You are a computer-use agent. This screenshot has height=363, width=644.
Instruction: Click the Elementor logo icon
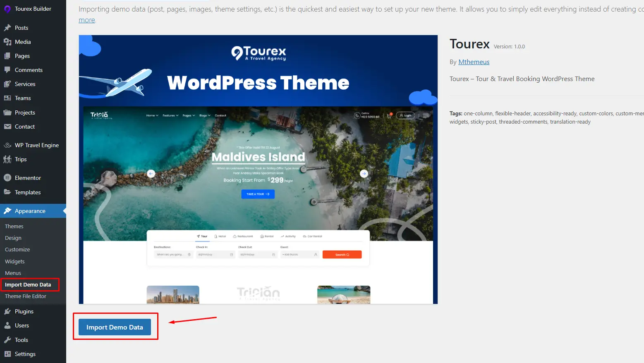click(x=7, y=178)
